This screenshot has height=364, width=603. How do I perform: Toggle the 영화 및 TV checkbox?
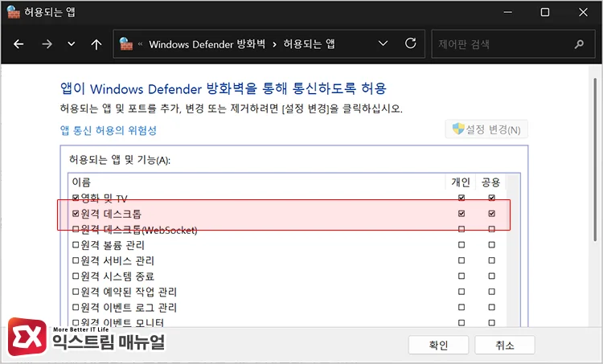click(76, 198)
